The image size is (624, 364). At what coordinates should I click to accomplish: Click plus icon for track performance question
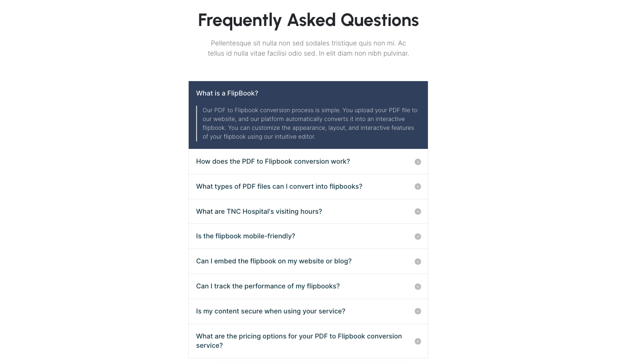[418, 287]
